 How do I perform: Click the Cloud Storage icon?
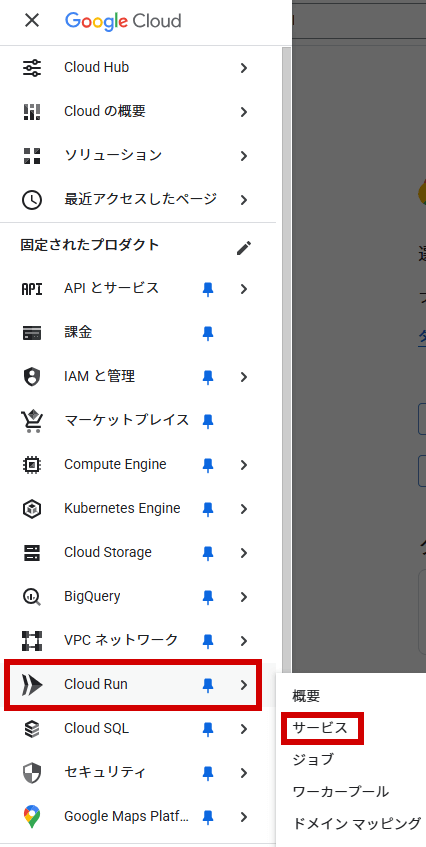32,553
